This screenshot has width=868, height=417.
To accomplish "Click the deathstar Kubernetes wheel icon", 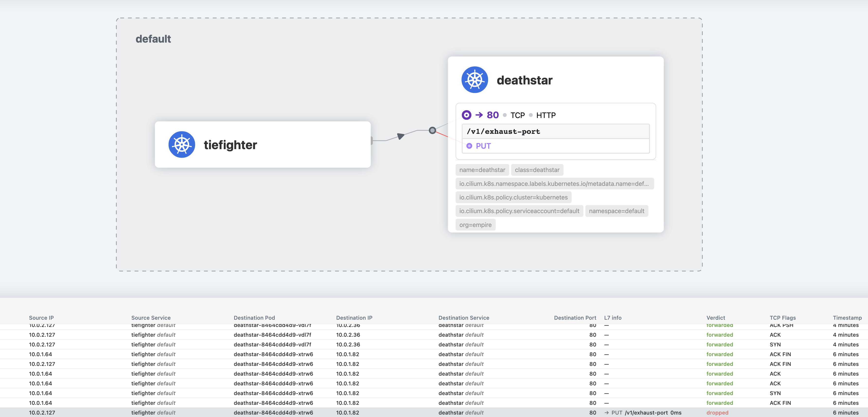I will [474, 80].
